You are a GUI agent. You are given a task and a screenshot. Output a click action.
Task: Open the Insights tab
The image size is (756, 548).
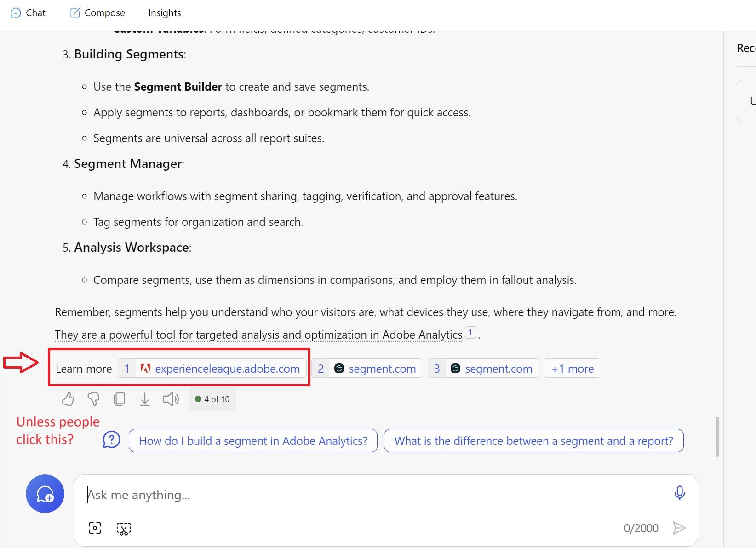165,13
